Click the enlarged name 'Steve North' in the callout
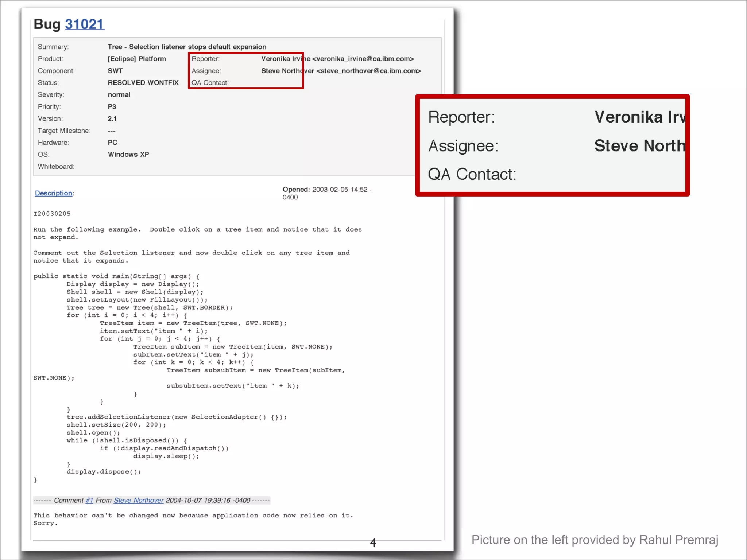747x560 pixels. tap(640, 146)
